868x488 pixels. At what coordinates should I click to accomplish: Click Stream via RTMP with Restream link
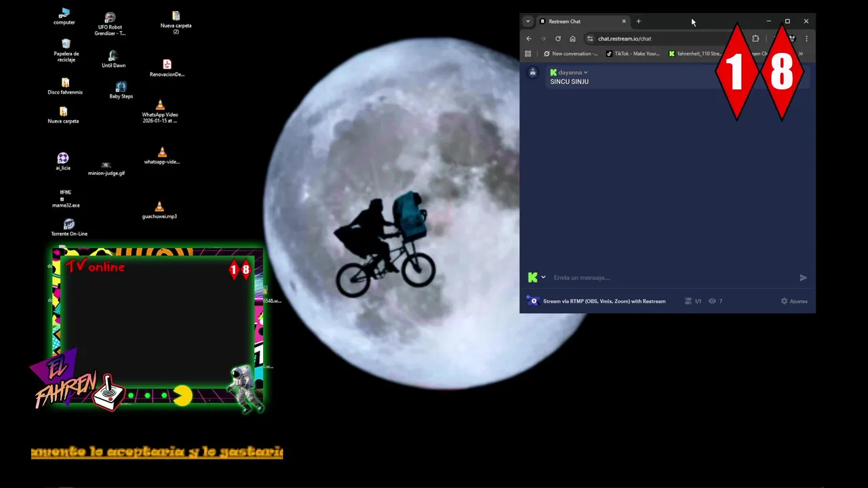click(x=604, y=301)
